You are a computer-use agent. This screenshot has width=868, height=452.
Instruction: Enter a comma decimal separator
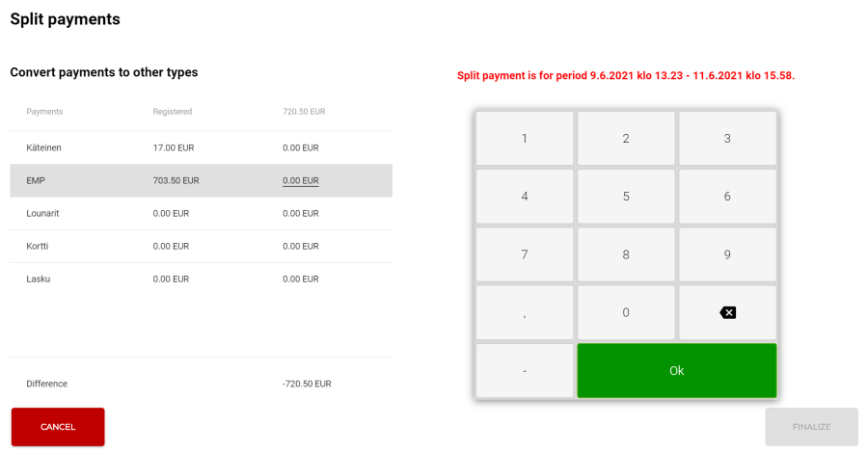(x=525, y=312)
